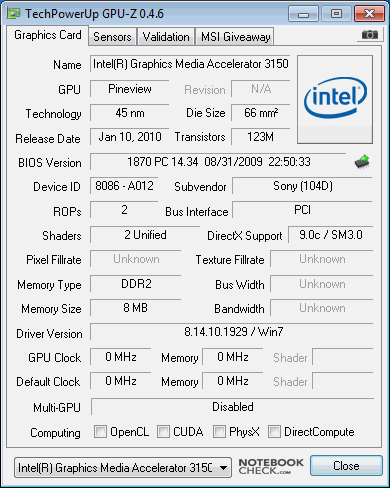Open the MSI Giveaway tab
Image resolution: width=390 pixels, height=488 pixels.
pos(235,37)
